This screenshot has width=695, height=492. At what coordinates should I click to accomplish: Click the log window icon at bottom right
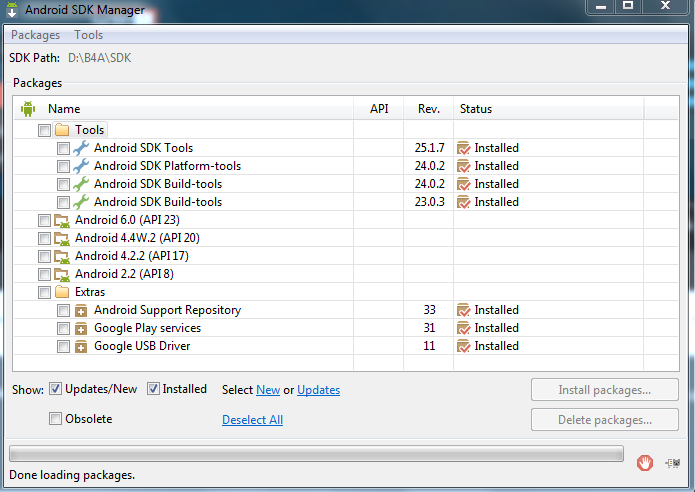[674, 463]
